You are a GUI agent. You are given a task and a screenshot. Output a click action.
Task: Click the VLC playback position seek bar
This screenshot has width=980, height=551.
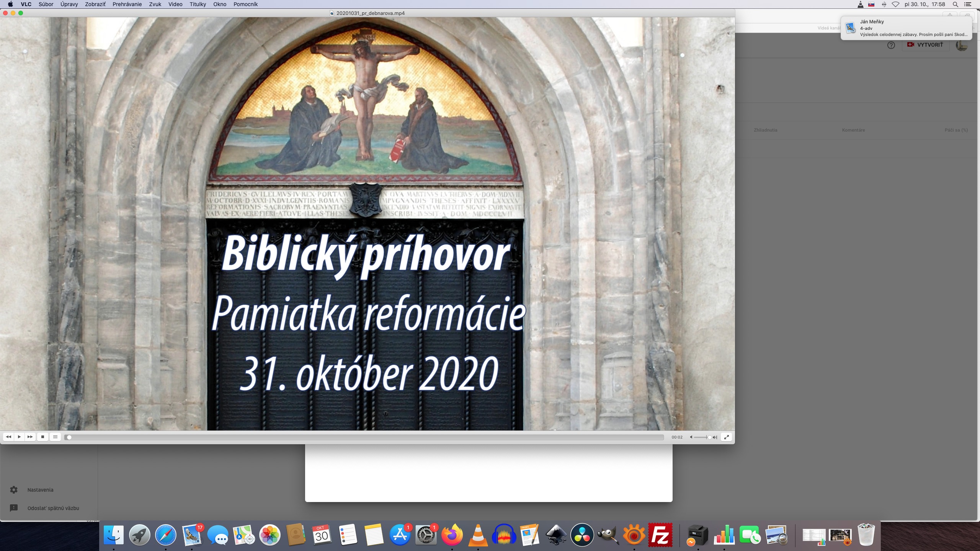[x=364, y=437]
